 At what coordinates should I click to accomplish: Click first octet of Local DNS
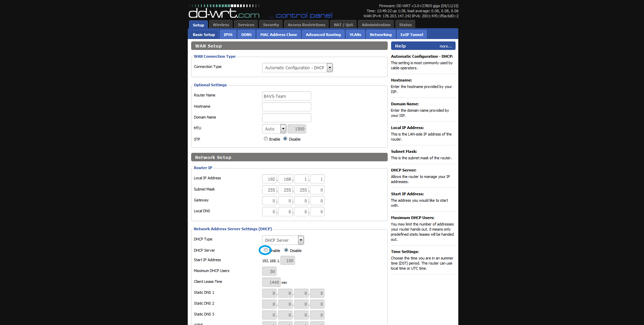pyautogui.click(x=269, y=212)
